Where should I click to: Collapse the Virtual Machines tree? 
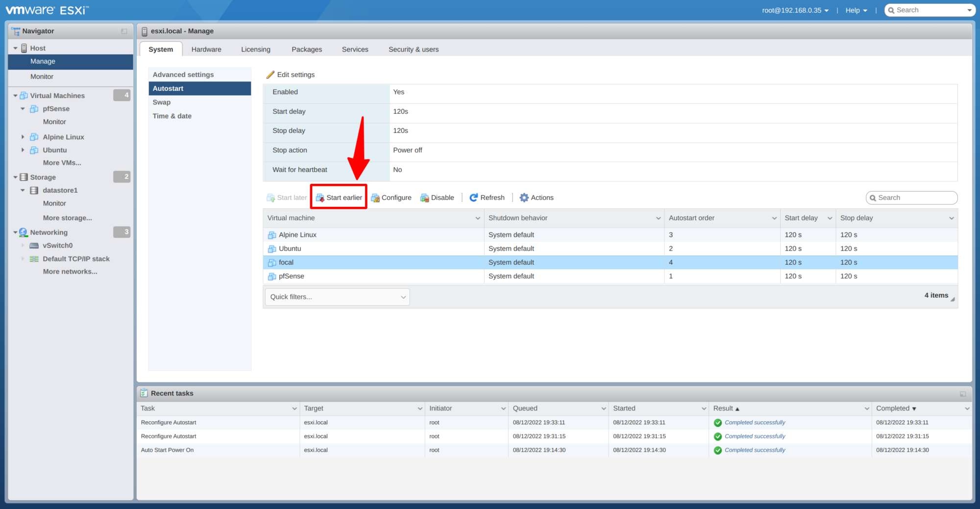15,96
